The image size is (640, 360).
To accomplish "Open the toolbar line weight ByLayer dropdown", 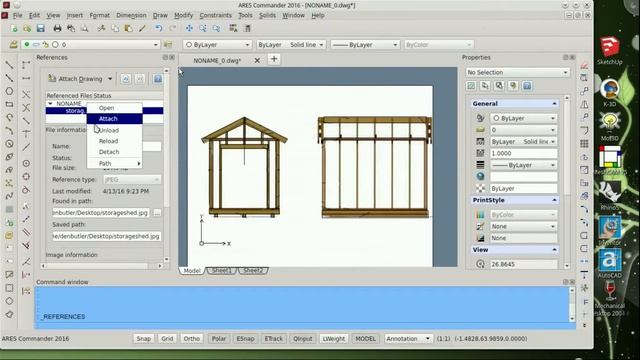I will click(x=365, y=44).
